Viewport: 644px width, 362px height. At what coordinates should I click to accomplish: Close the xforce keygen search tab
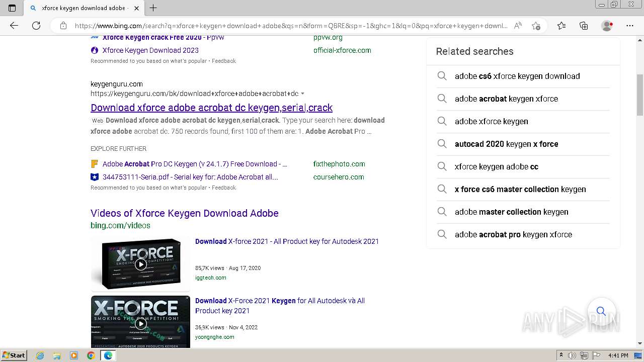point(136,8)
